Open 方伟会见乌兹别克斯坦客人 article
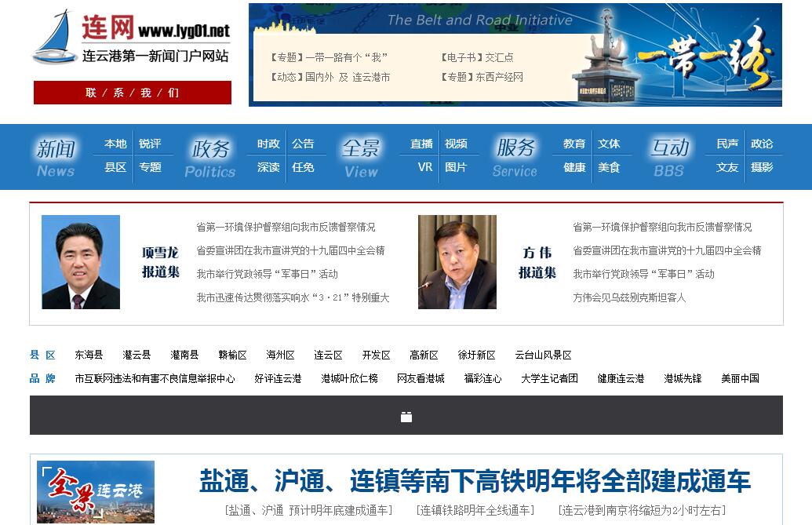This screenshot has height=525, width=812. point(628,297)
